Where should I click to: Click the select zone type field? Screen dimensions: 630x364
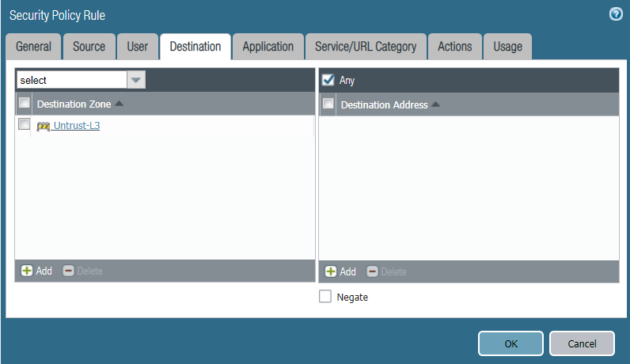point(72,80)
